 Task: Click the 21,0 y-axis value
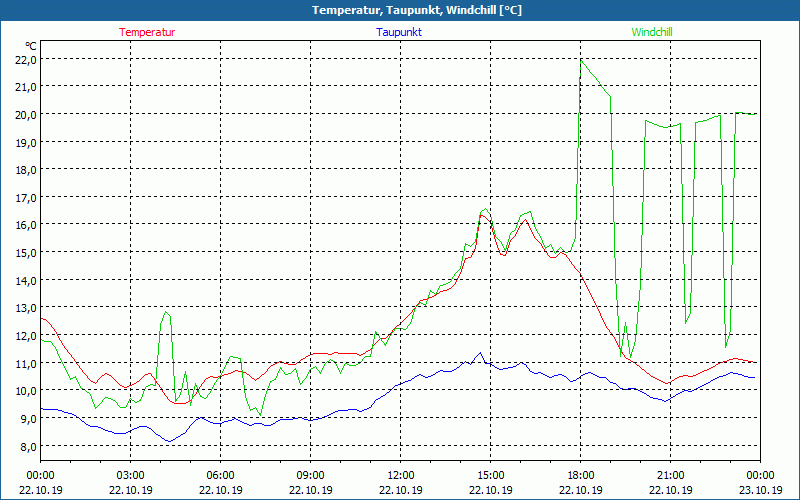click(x=27, y=87)
